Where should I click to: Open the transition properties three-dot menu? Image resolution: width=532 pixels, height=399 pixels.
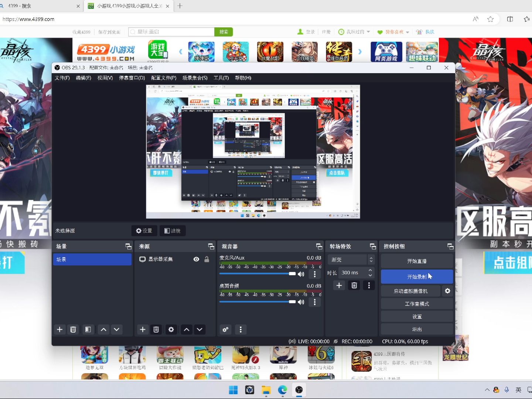click(x=369, y=285)
